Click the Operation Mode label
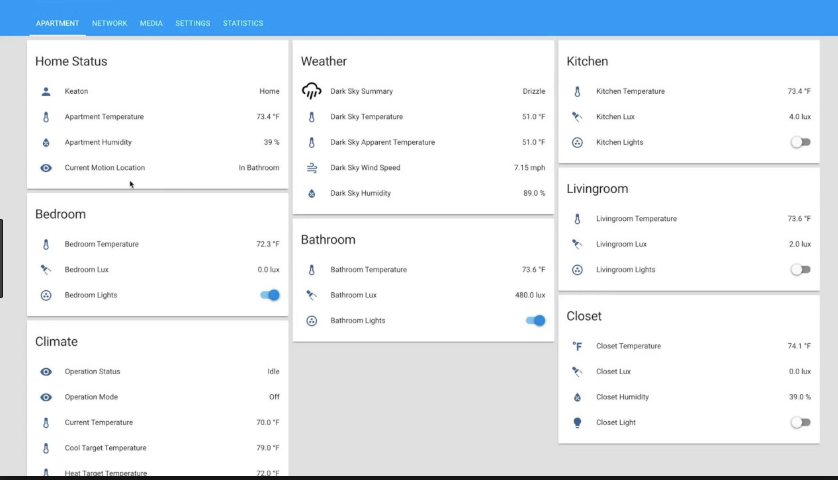 point(91,397)
